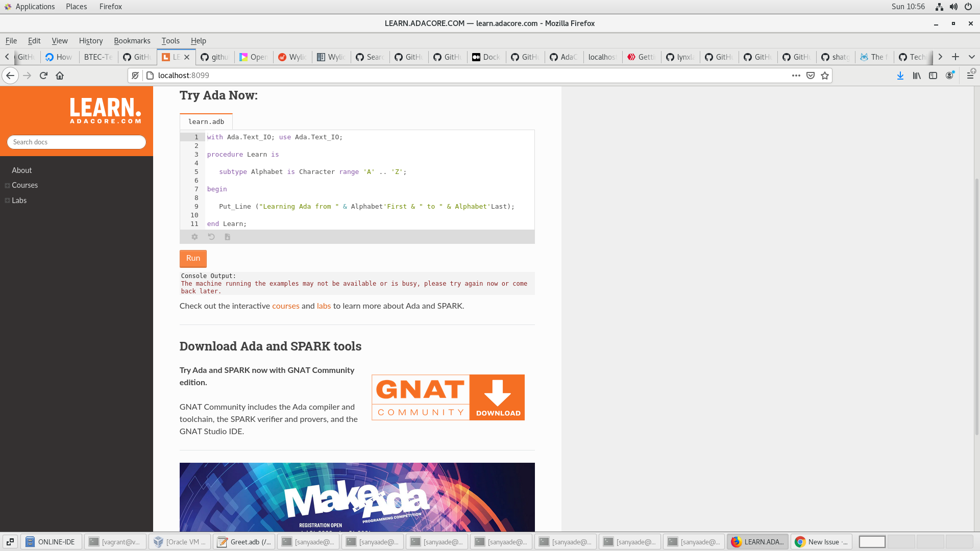Click the Search docs input field
The image size is (980, 551).
77,142
